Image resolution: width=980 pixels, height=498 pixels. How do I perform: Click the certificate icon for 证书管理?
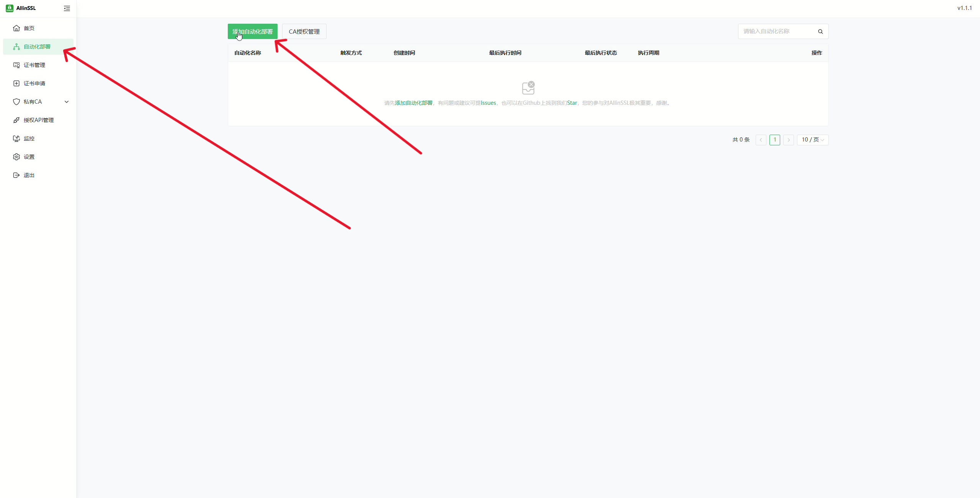16,65
